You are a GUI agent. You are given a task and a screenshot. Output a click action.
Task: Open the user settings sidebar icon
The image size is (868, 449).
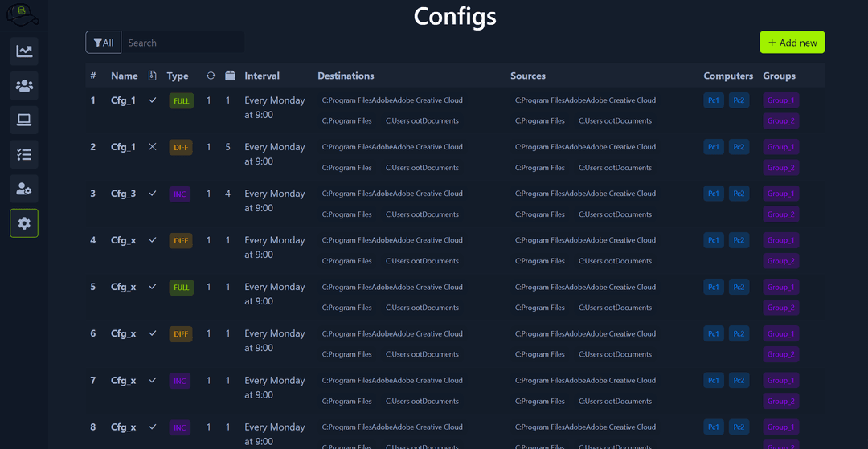pyautogui.click(x=24, y=190)
